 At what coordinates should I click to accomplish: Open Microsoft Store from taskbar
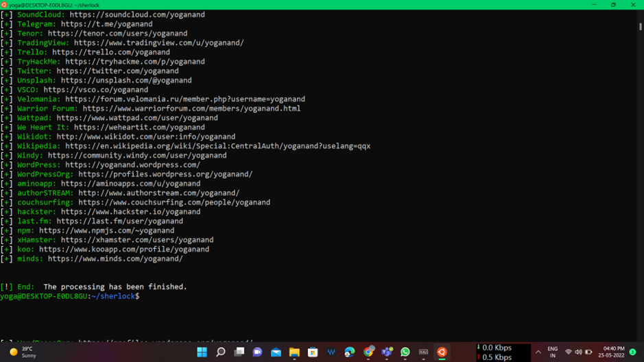[x=313, y=352]
